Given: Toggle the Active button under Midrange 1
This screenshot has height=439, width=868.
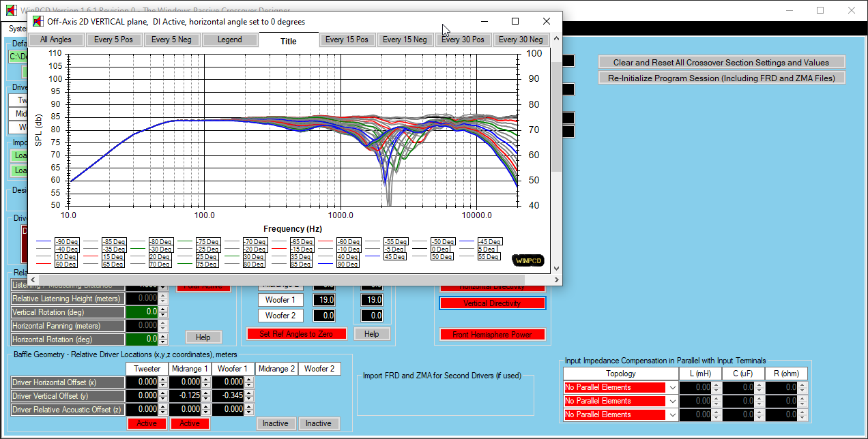Looking at the screenshot, I should tap(190, 423).
